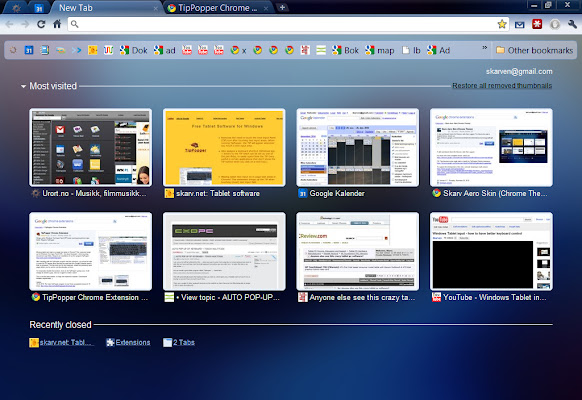Image resolution: width=582 pixels, height=400 pixels.
Task: Open the loading-spinner bookmark icon in bookmarks bar
Action: (13, 50)
